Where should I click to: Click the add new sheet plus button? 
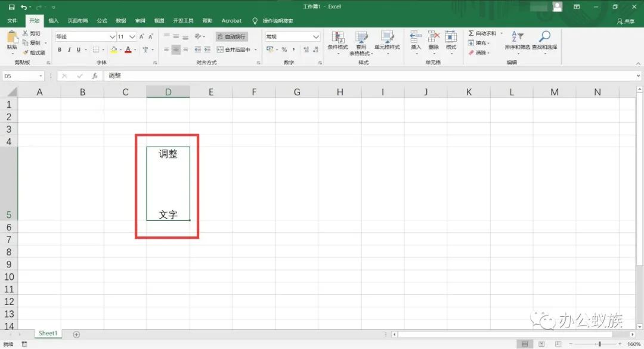[x=76, y=334]
